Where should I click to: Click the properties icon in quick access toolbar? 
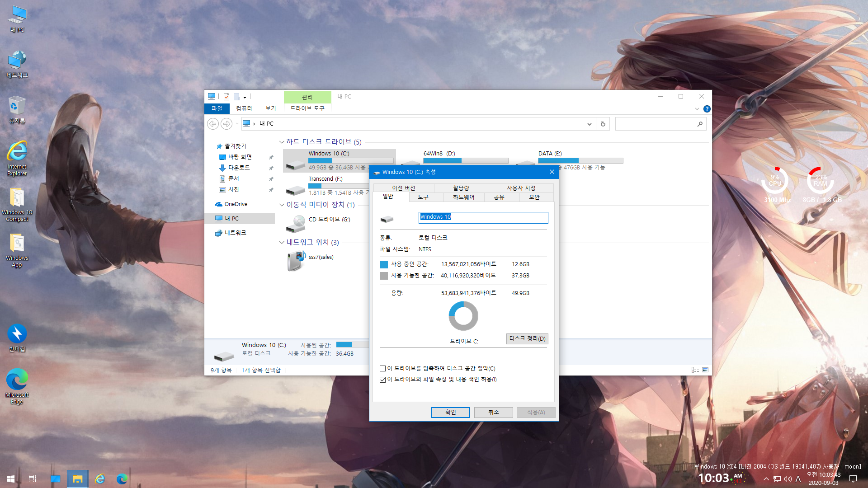[226, 97]
